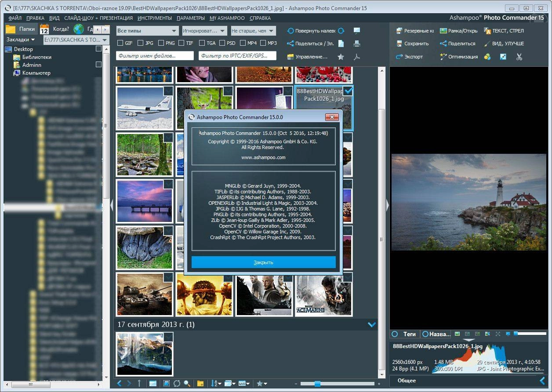Image resolution: width=552 pixels, height=392 pixels.
Task: Click the first green image icon under preview
Action: 457,334
